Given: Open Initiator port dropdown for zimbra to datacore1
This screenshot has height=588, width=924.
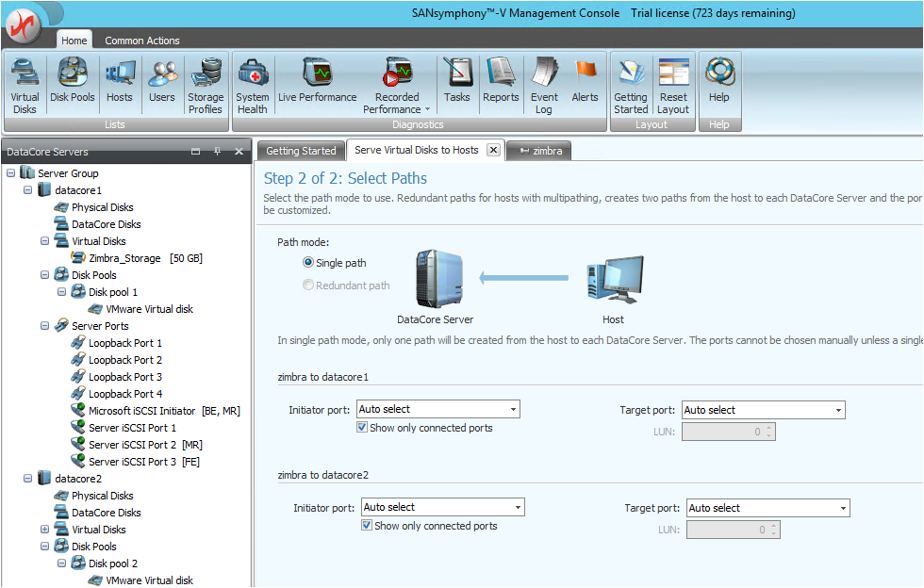Looking at the screenshot, I should [x=513, y=409].
